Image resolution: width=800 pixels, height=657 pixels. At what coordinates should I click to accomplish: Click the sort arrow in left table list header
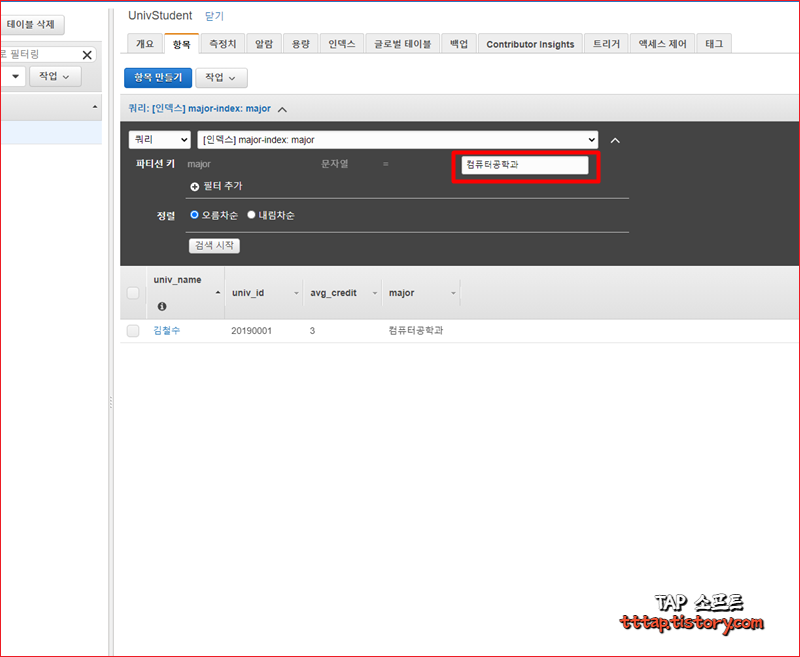[94, 107]
